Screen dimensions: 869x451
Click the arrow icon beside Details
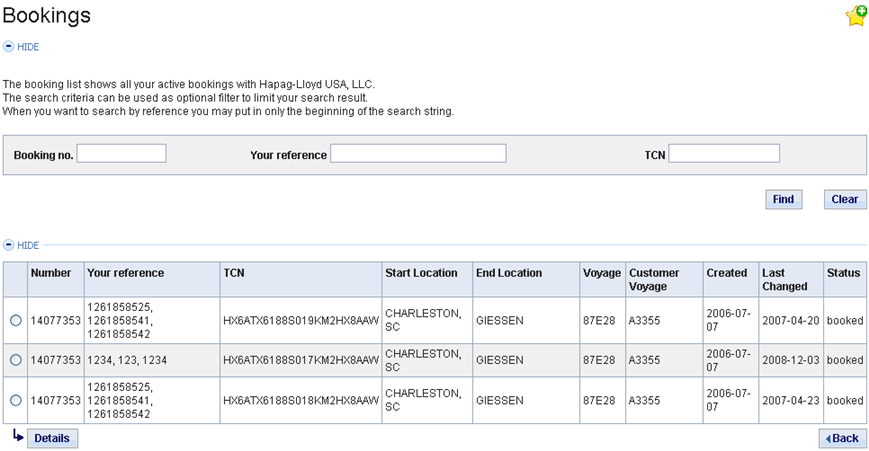[18, 437]
